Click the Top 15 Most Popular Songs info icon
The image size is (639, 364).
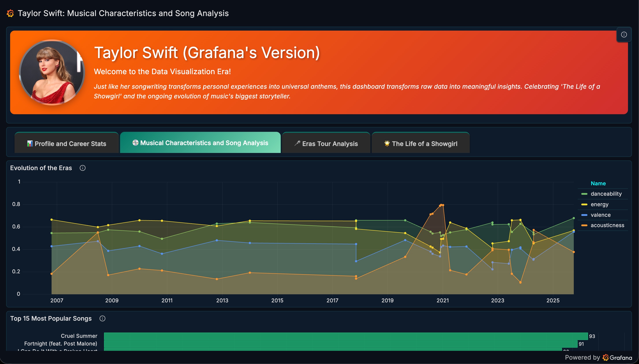point(102,318)
